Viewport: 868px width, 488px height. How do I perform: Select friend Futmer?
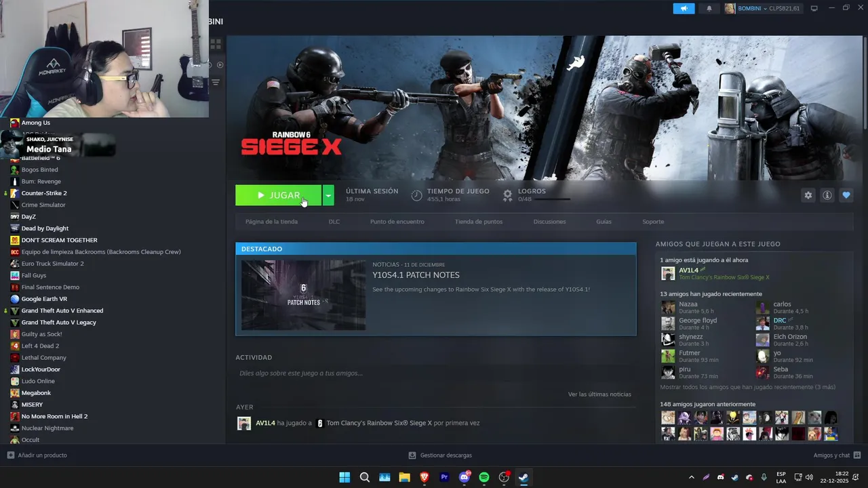click(690, 353)
